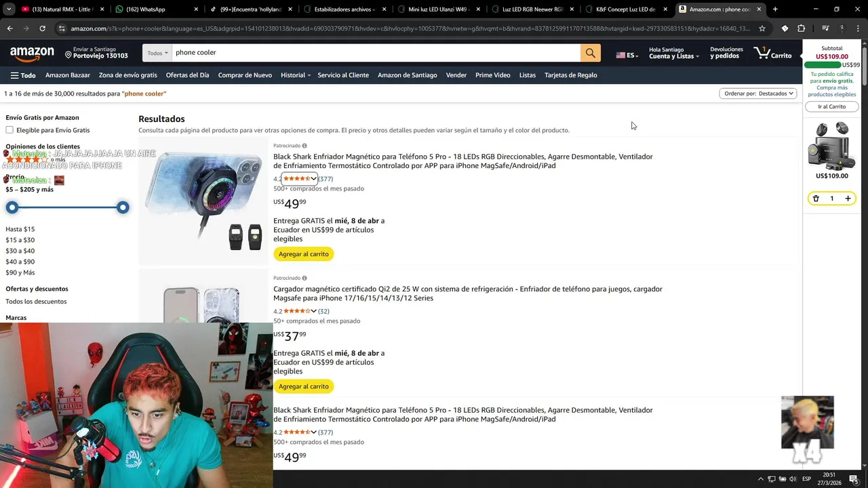Click Patrocinado info icon on Qi2 charger result
This screenshot has height=488, width=868.
point(304,278)
